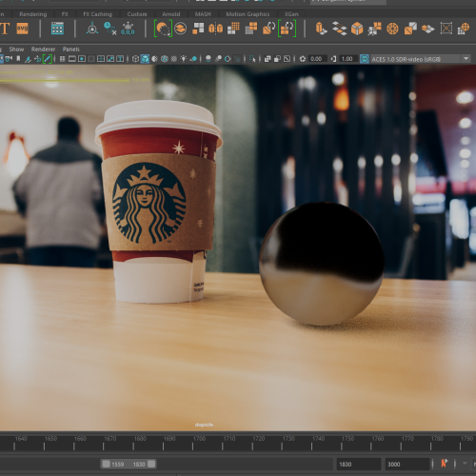The height and width of the screenshot is (476, 476).
Task: Open the Rendering shelf tab
Action: pyautogui.click(x=33, y=14)
